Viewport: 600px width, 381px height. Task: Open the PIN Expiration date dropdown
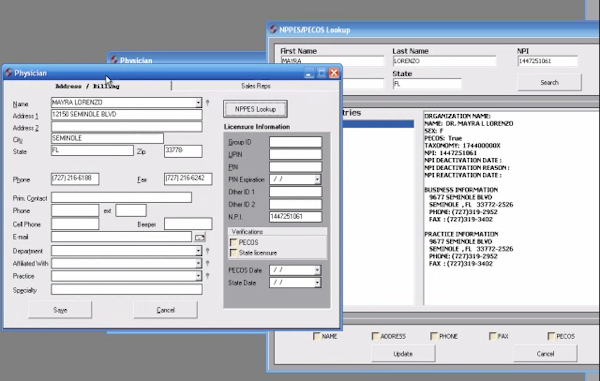[x=317, y=179]
